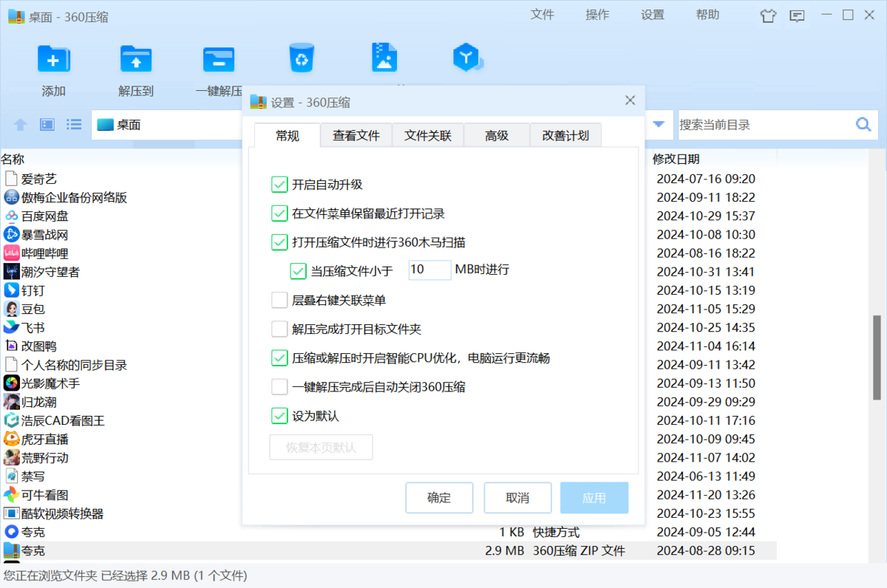The image size is (887, 588).
Task: Click the date 2024-11-20 13:26
Action: (706, 495)
